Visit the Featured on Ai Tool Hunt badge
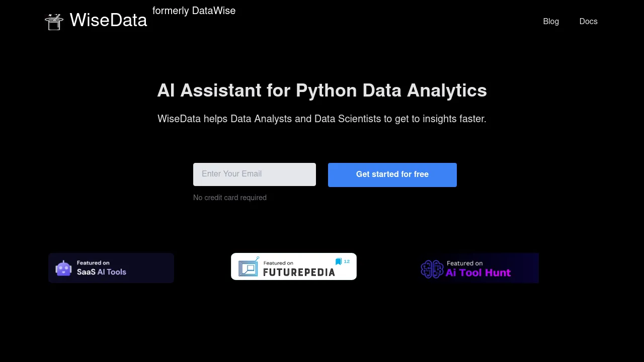 (478, 267)
